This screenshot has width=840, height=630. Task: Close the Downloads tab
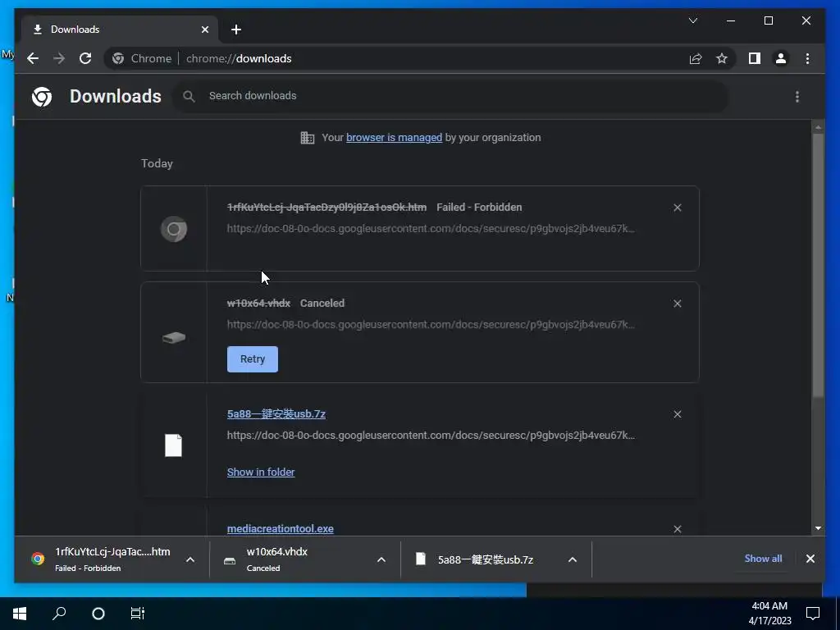[x=204, y=30]
